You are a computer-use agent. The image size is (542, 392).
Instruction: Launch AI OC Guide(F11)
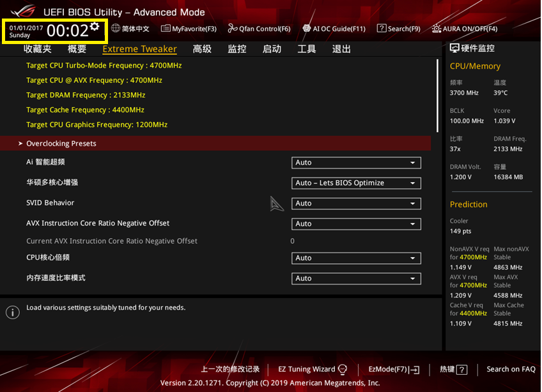coord(307,29)
